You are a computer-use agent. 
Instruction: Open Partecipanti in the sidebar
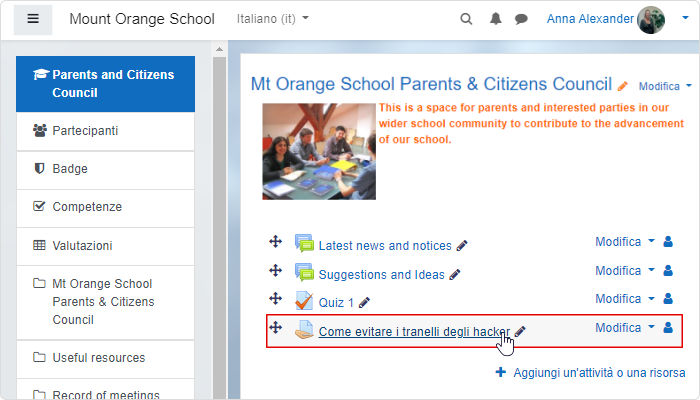pos(105,131)
